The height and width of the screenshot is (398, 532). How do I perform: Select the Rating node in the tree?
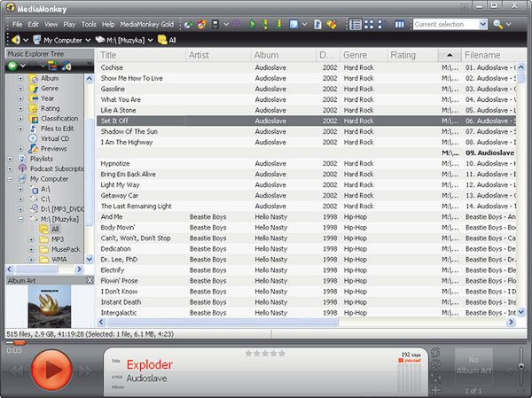pos(51,108)
